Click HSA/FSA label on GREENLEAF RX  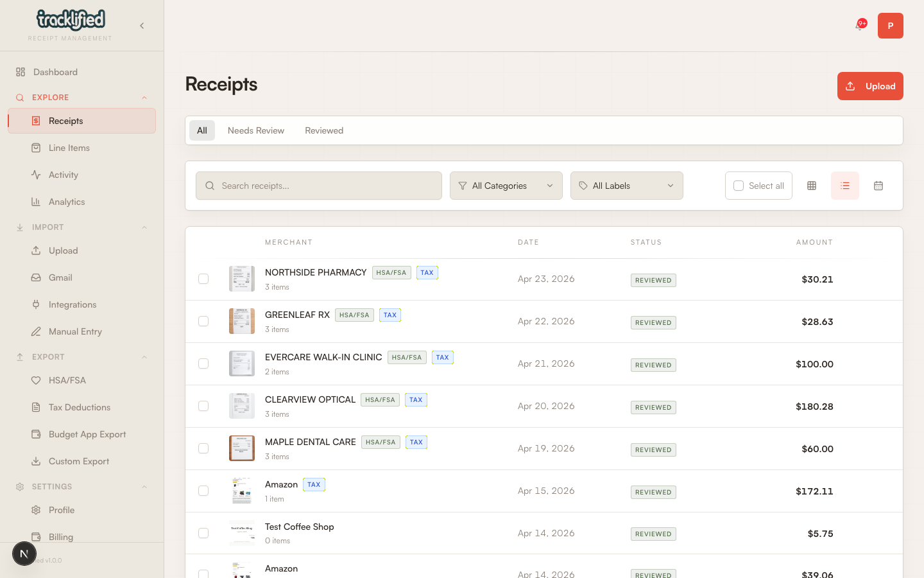pyautogui.click(x=354, y=315)
